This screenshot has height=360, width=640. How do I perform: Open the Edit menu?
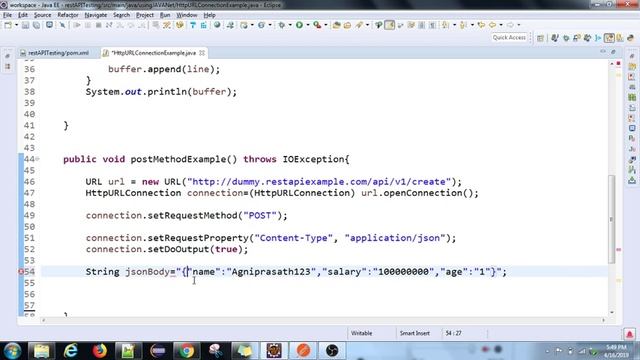[x=23, y=15]
